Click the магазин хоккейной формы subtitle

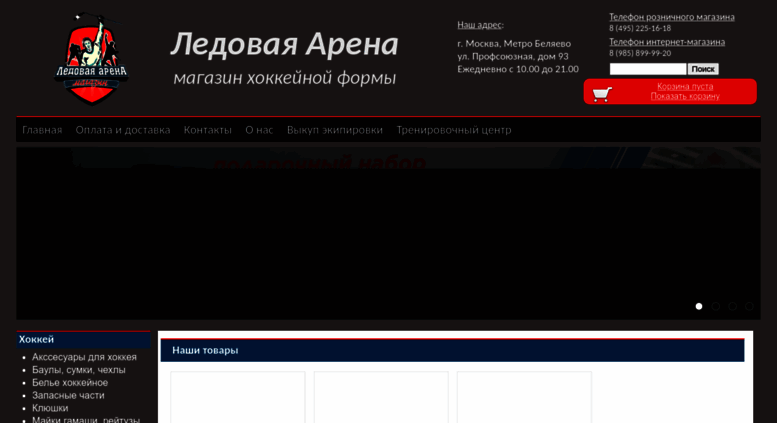pos(285,78)
